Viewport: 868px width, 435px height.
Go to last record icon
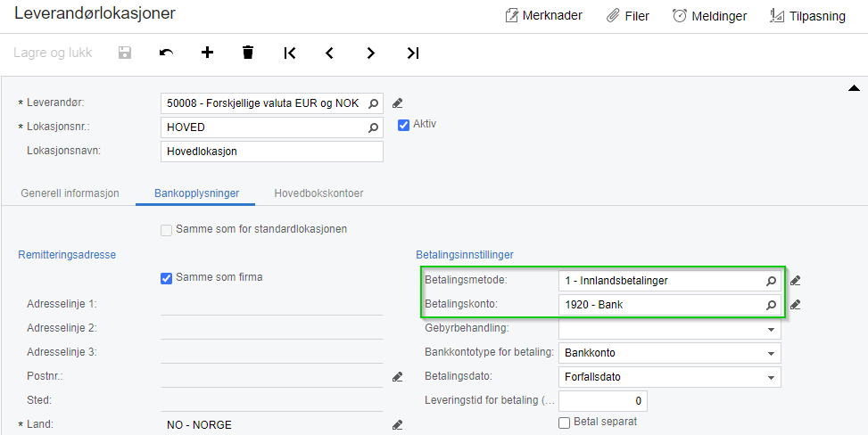click(x=412, y=53)
